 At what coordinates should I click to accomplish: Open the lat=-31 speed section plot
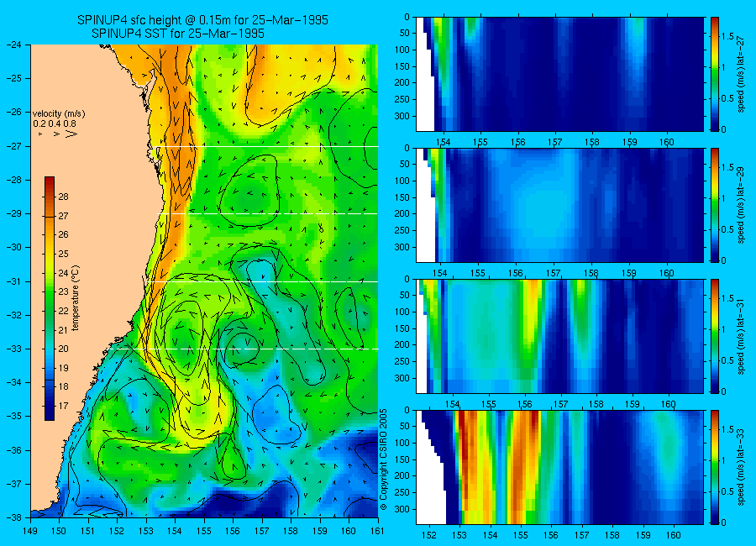click(559, 336)
